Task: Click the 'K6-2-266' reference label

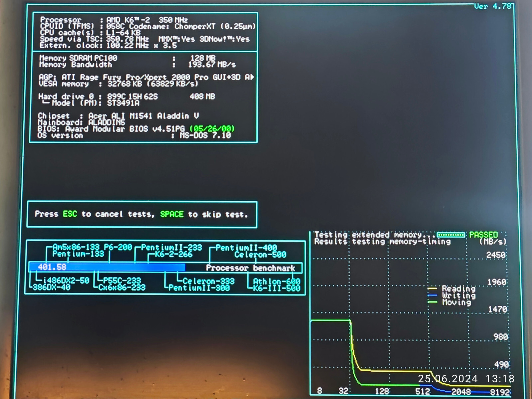Action: [175, 254]
